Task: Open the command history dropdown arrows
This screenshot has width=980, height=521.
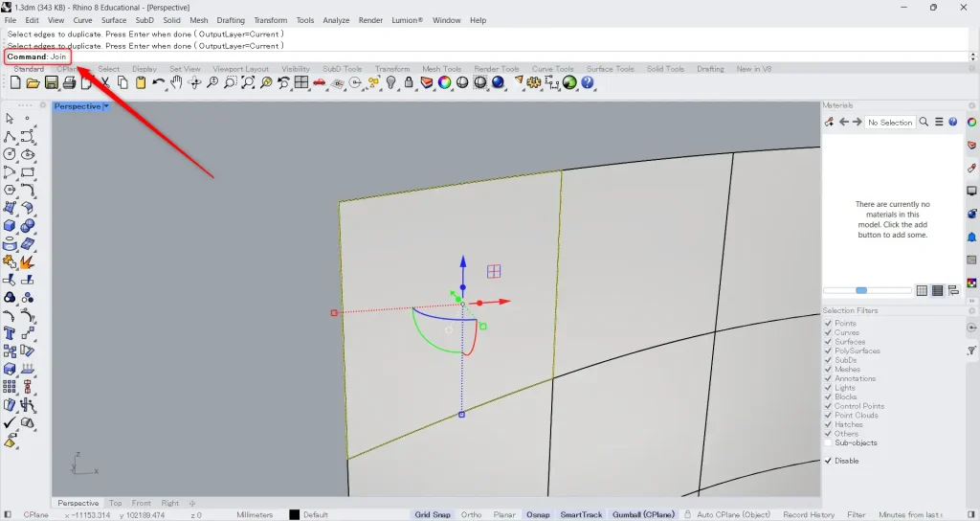Action: point(972,57)
